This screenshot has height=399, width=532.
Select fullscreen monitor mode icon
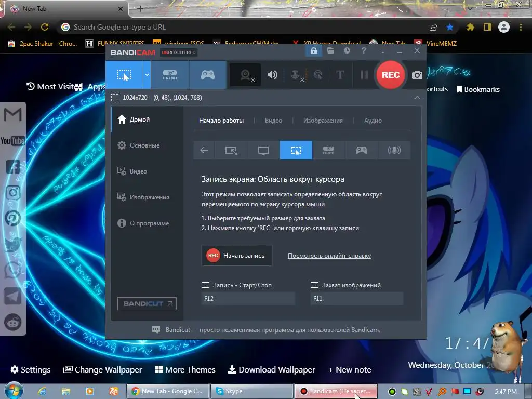tap(263, 150)
